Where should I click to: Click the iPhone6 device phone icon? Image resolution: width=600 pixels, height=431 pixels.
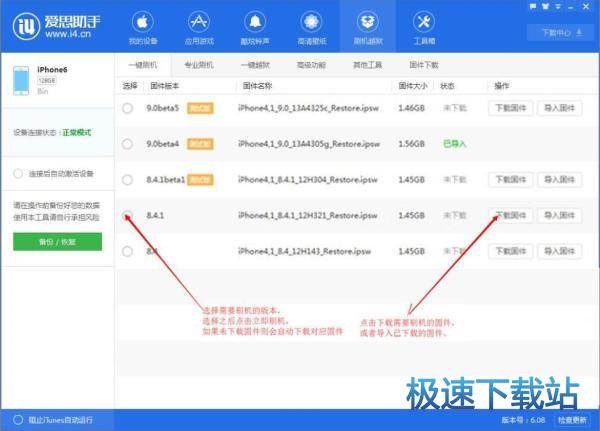click(x=21, y=80)
